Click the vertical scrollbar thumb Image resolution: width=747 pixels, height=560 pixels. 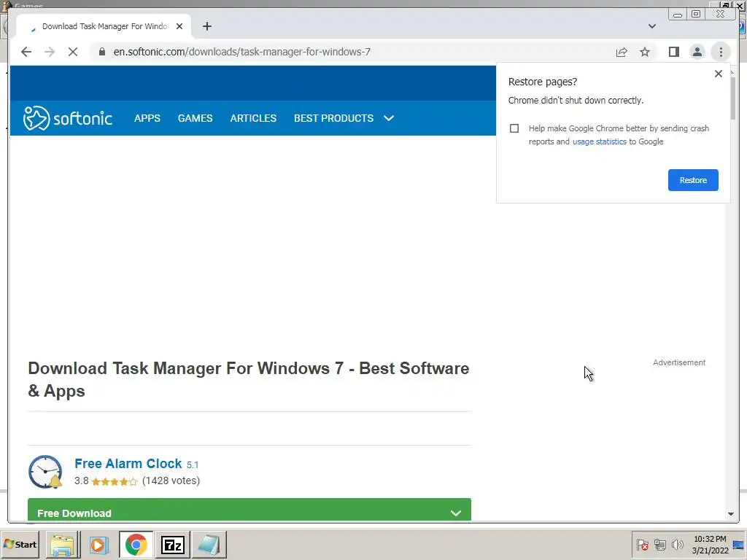point(732,98)
